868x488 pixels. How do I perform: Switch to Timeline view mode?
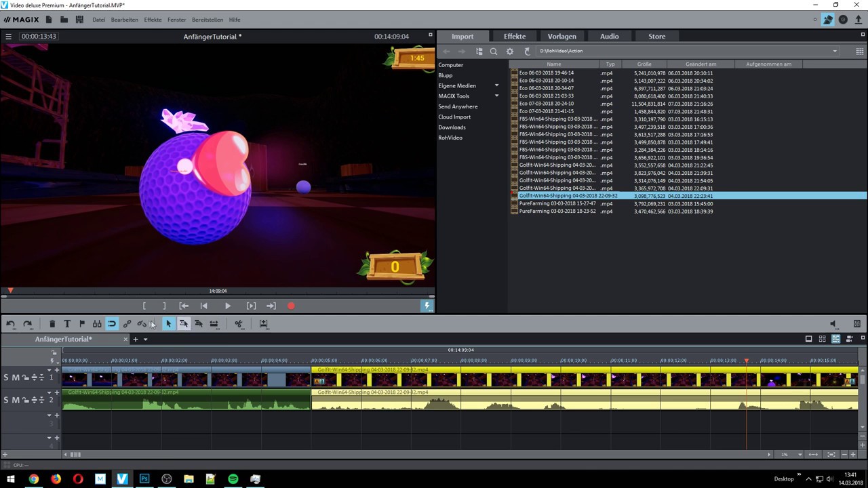835,339
